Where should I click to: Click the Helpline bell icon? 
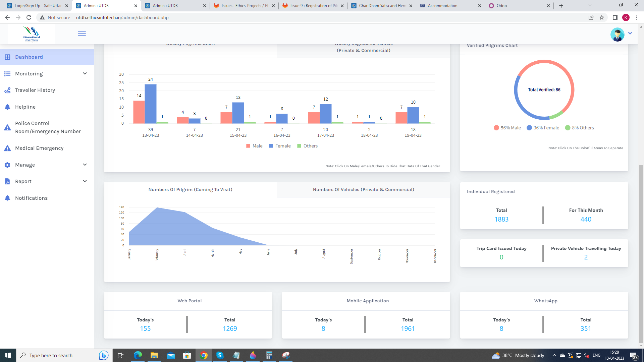7,107
